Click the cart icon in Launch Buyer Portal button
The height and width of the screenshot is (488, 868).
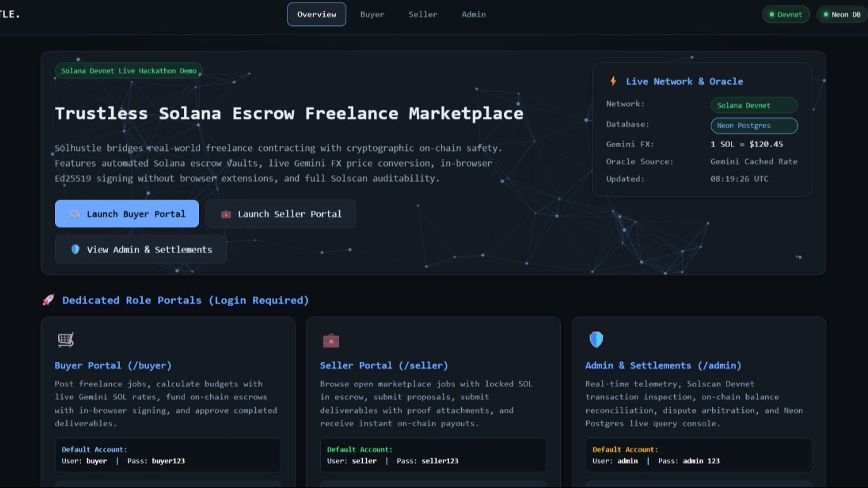click(75, 214)
